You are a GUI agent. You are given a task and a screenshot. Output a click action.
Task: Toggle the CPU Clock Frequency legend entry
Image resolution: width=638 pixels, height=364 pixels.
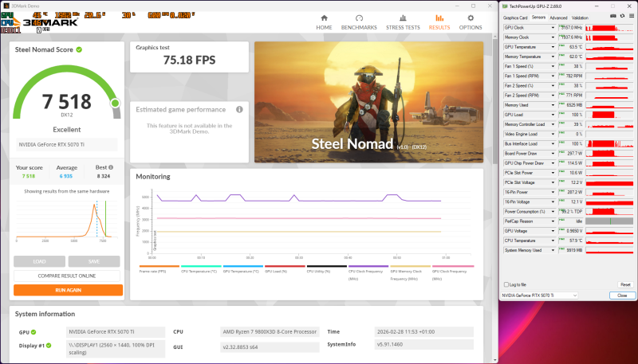(368, 272)
